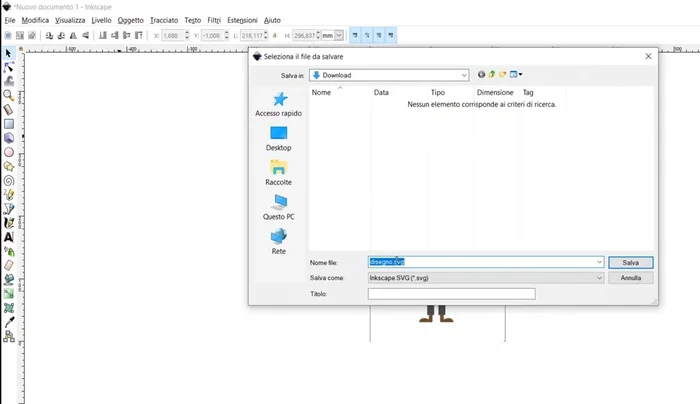Flip selection horizontally

pyautogui.click(x=73, y=35)
